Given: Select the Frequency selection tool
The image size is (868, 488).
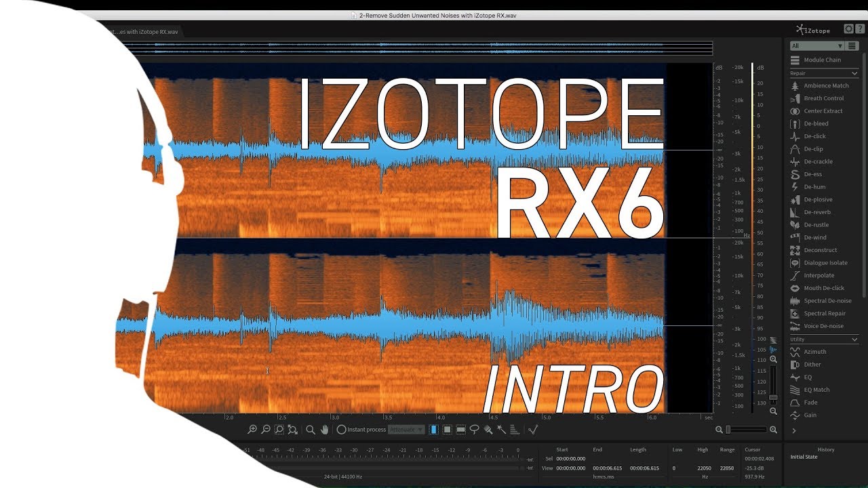Looking at the screenshot, I should (461, 430).
